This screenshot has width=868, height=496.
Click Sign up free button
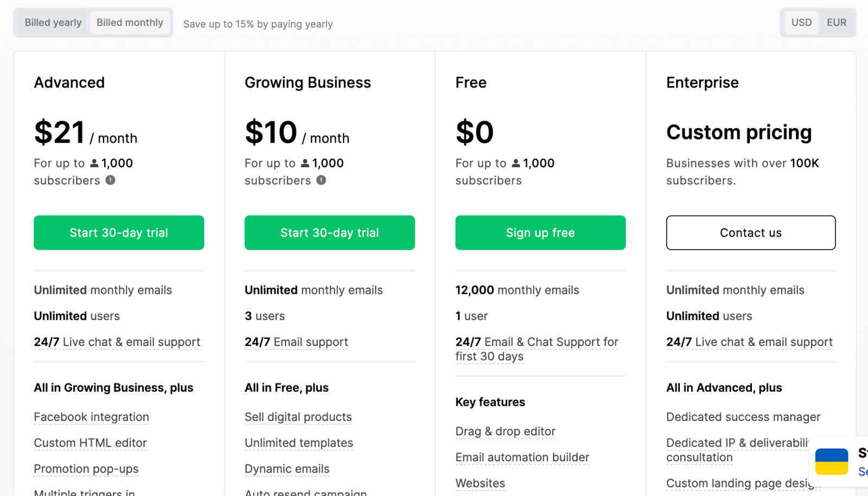540,233
